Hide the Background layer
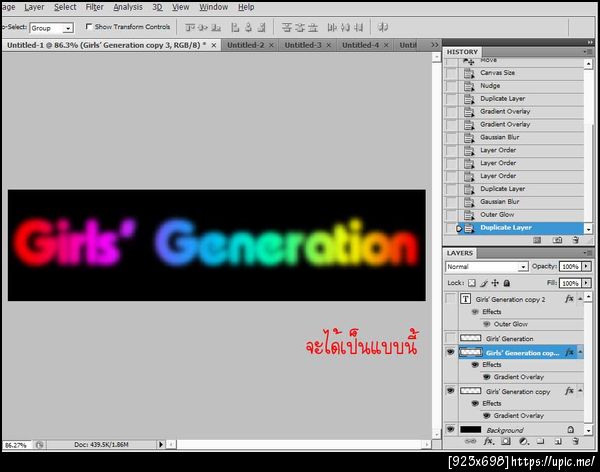Screen dimensions: 600x472 tap(451, 429)
